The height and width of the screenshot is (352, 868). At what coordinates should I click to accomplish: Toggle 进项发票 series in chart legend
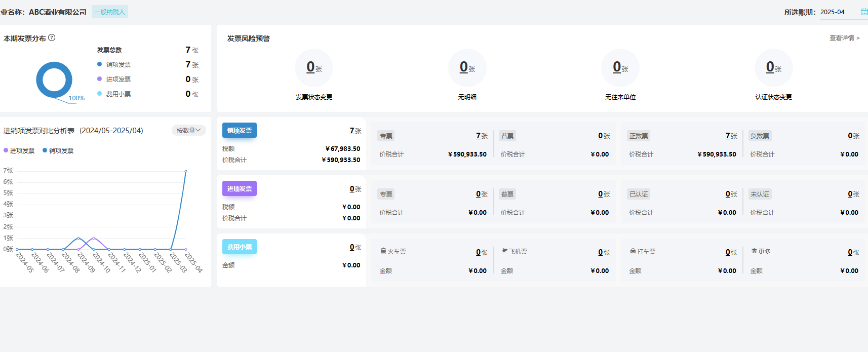tap(19, 150)
